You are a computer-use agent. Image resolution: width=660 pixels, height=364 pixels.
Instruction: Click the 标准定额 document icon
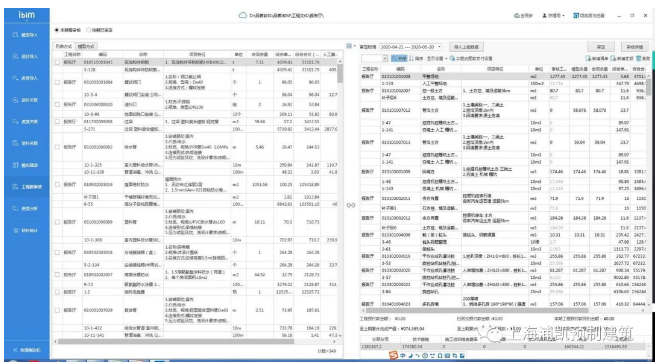point(613,58)
